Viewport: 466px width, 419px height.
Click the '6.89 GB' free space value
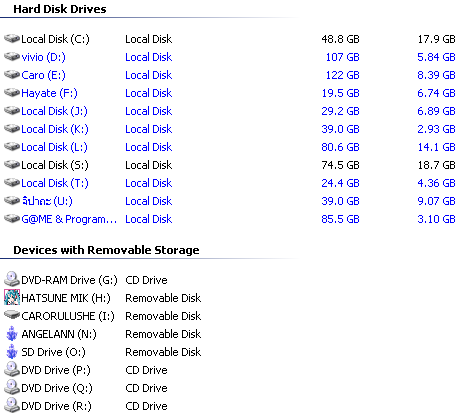tap(436, 111)
